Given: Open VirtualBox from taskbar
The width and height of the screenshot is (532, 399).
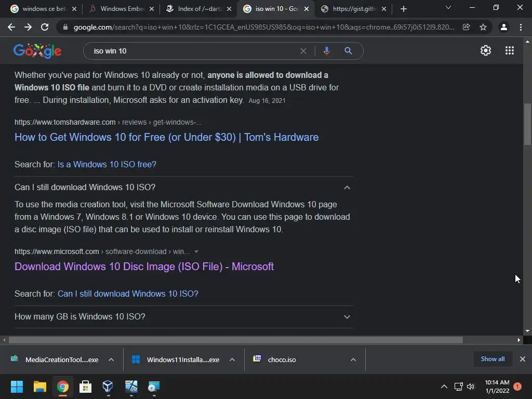Looking at the screenshot, I should (x=108, y=387).
